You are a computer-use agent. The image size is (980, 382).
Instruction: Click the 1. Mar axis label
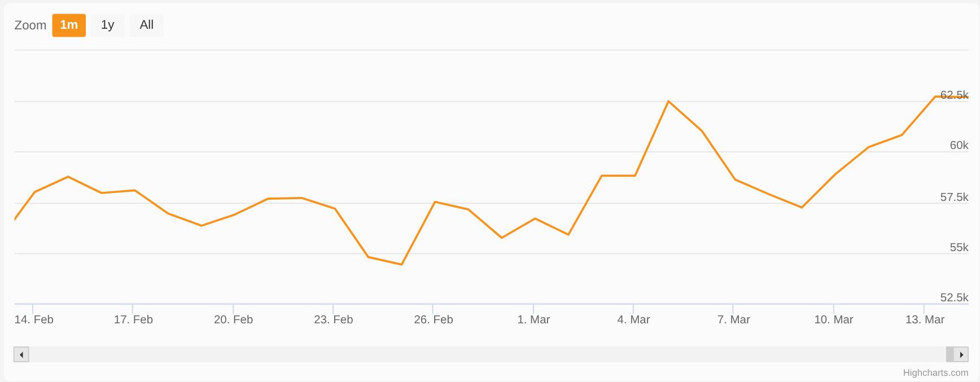point(533,319)
